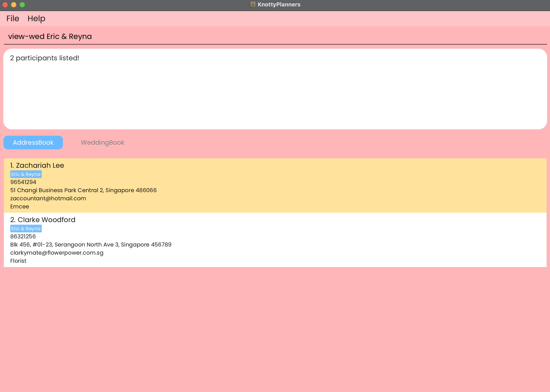Click the command input field
550x392 pixels.
coord(275,36)
